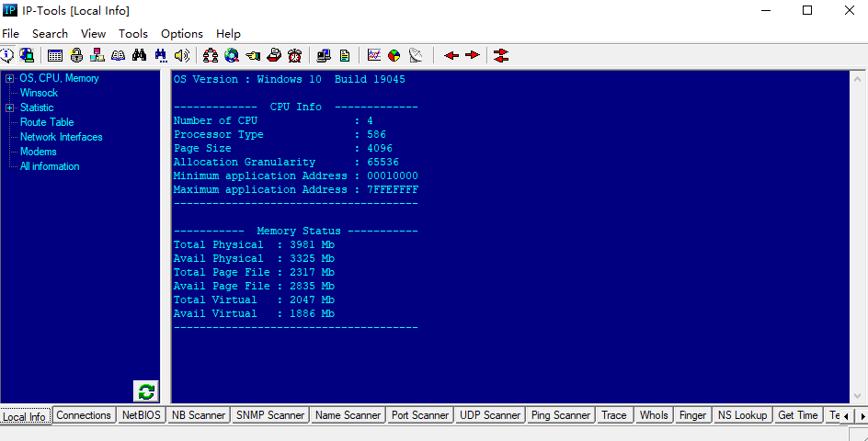Image resolution: width=868 pixels, height=441 pixels.
Task: Switch to the Ping Scanner tab
Action: [x=561, y=415]
